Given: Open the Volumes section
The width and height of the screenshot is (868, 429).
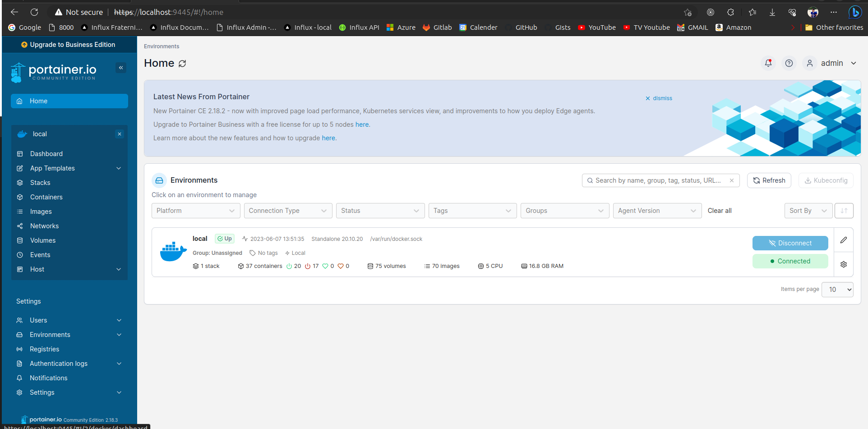Looking at the screenshot, I should 42,240.
